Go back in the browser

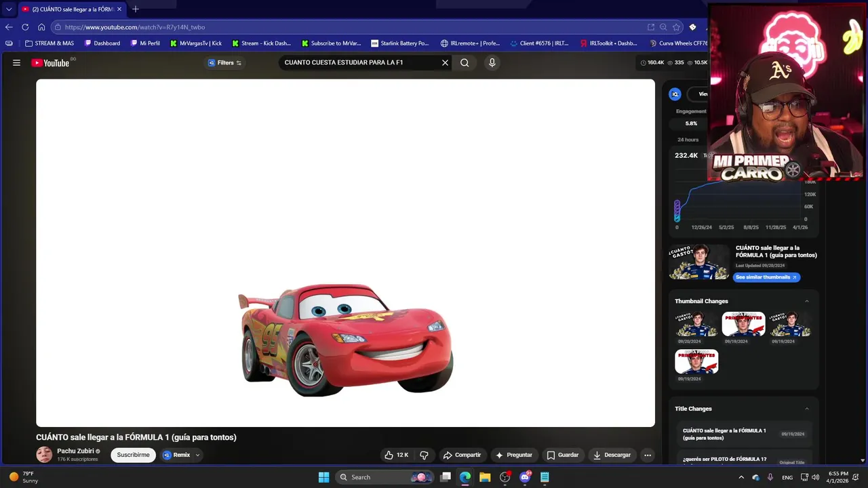[9, 27]
